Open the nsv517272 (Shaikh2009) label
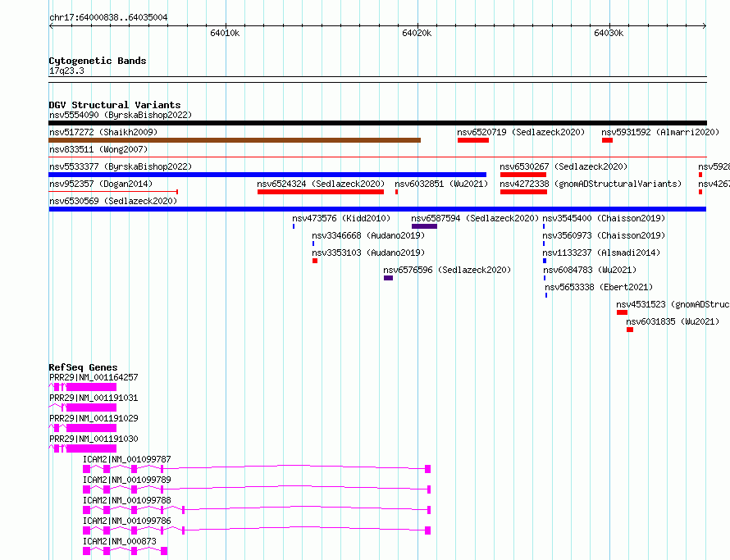The image size is (730, 560). pyautogui.click(x=103, y=132)
